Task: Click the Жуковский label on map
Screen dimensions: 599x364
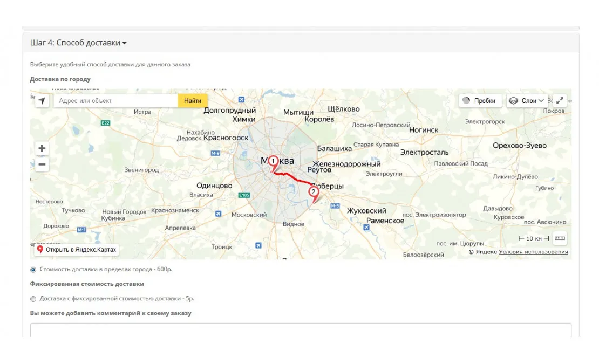Action: (366, 211)
